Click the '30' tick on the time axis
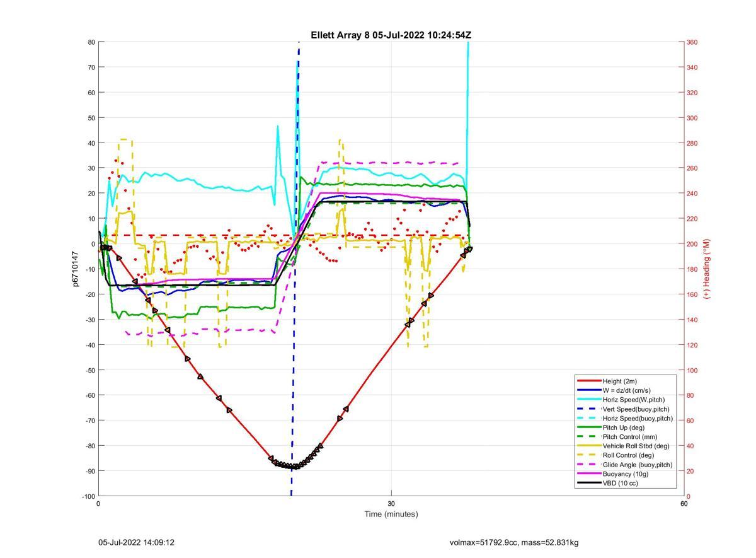The width and height of the screenshot is (756, 558). pyautogui.click(x=391, y=504)
